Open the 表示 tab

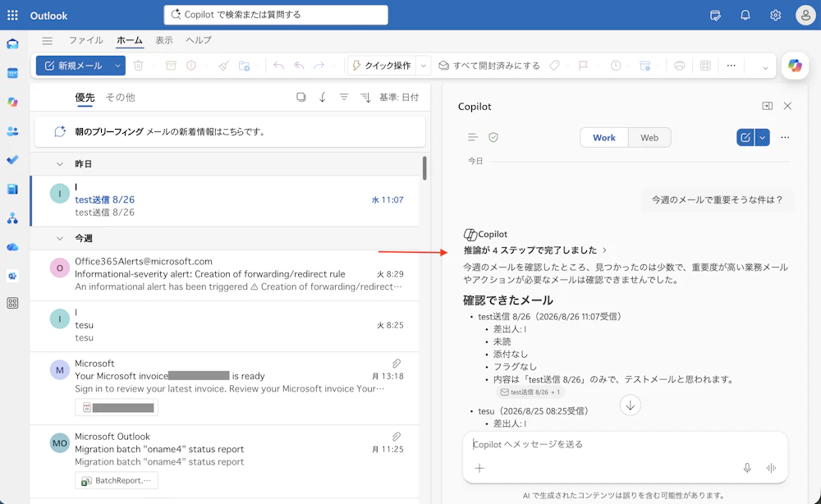[164, 39]
